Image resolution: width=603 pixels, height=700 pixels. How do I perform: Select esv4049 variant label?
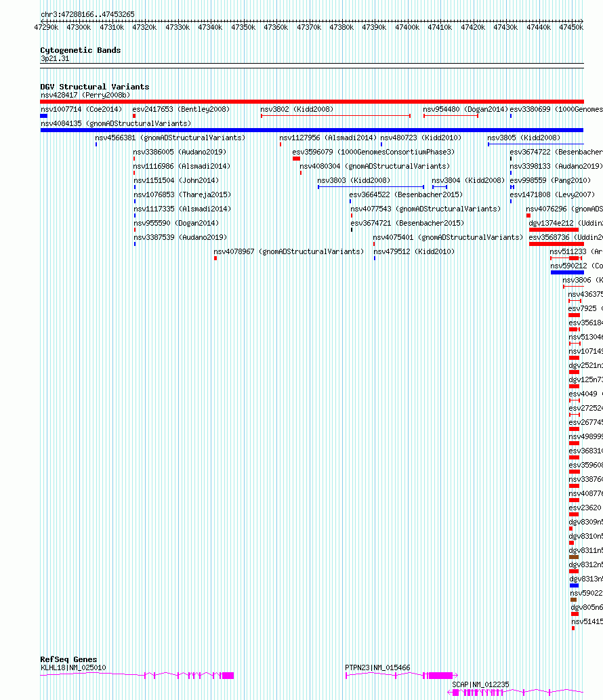click(x=586, y=394)
